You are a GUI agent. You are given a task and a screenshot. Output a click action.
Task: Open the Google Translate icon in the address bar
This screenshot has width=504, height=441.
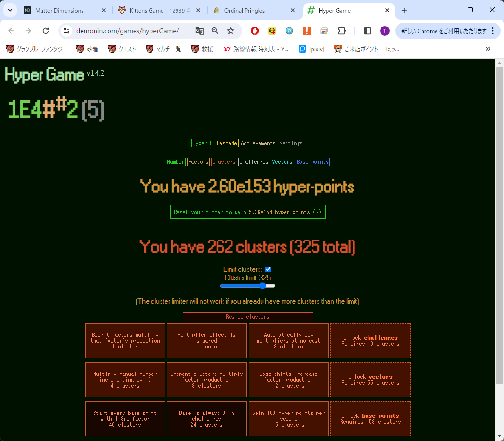(x=199, y=30)
